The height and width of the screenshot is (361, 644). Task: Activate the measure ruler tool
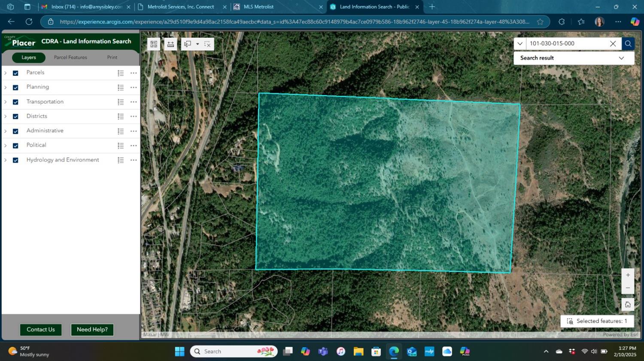coord(170,44)
